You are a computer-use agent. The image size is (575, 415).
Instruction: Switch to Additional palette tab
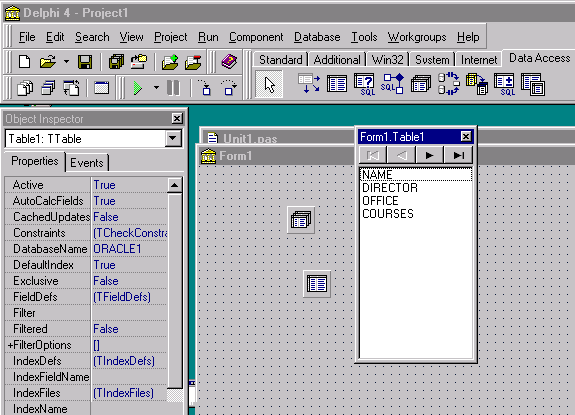337,59
